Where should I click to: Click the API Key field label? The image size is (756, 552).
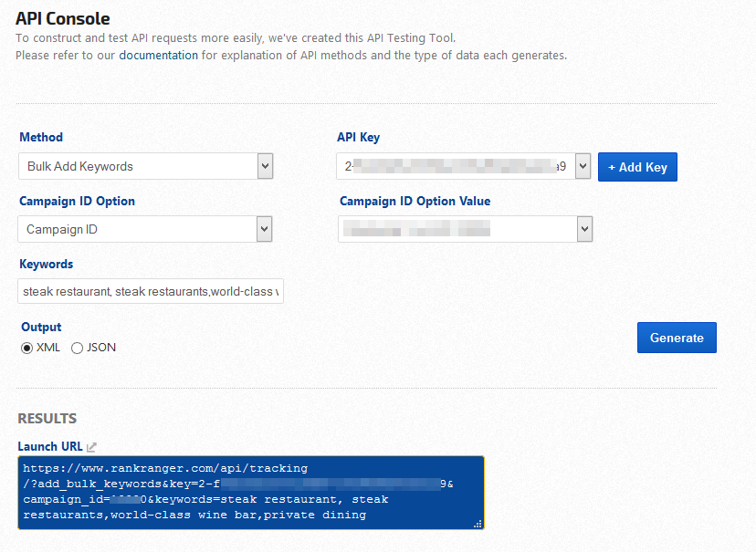tap(358, 137)
